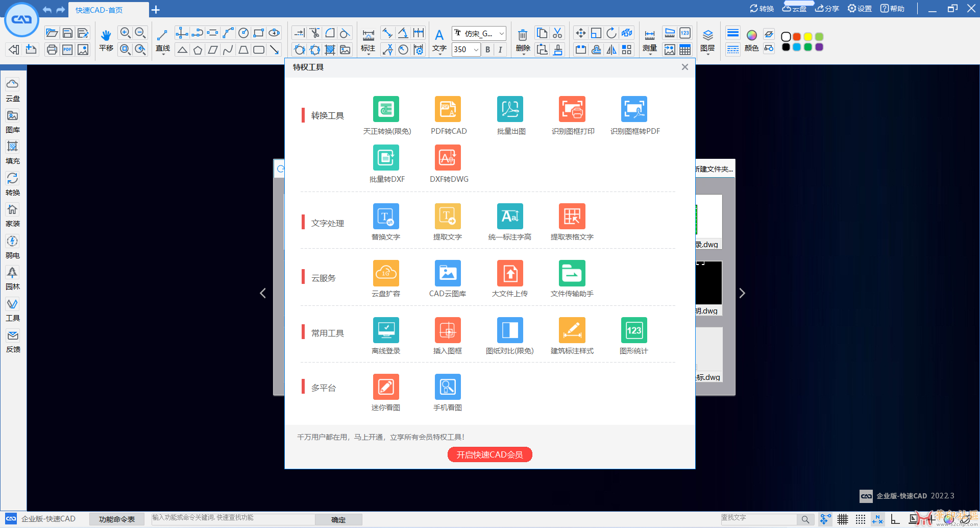
Task: Open the 提取文字 extract text tool
Action: click(x=448, y=222)
